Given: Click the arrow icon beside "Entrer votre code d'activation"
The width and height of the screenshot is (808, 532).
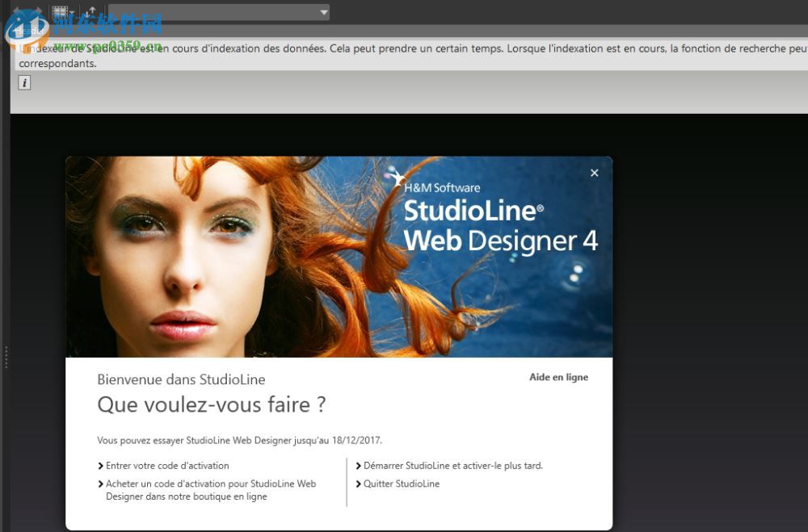Looking at the screenshot, I should 100,466.
